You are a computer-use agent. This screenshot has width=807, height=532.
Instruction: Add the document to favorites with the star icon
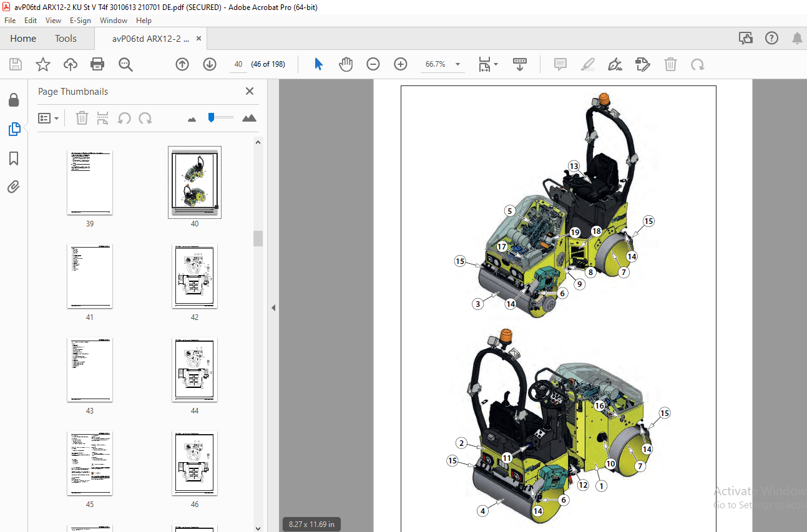[42, 64]
